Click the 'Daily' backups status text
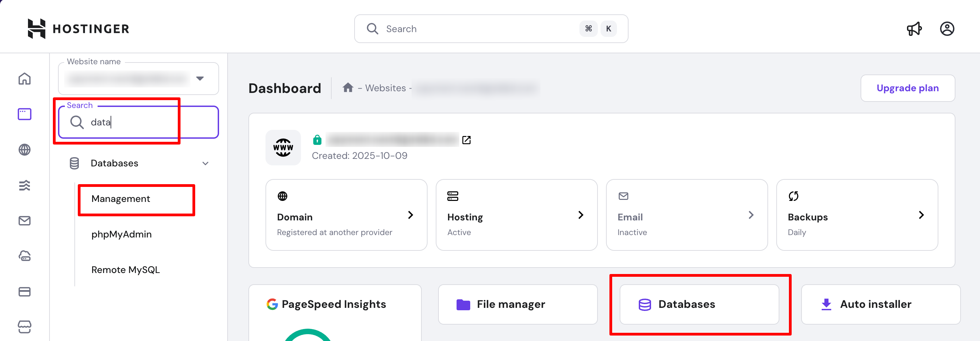980x341 pixels. [x=797, y=232]
